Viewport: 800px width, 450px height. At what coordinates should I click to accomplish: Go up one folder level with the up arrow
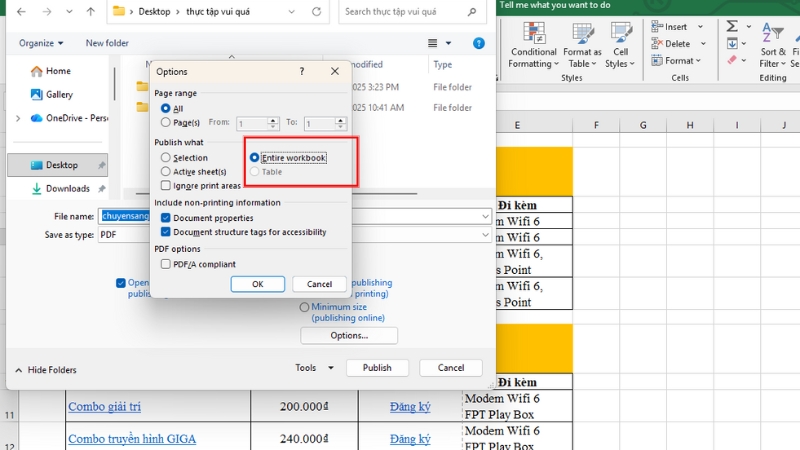coord(91,13)
